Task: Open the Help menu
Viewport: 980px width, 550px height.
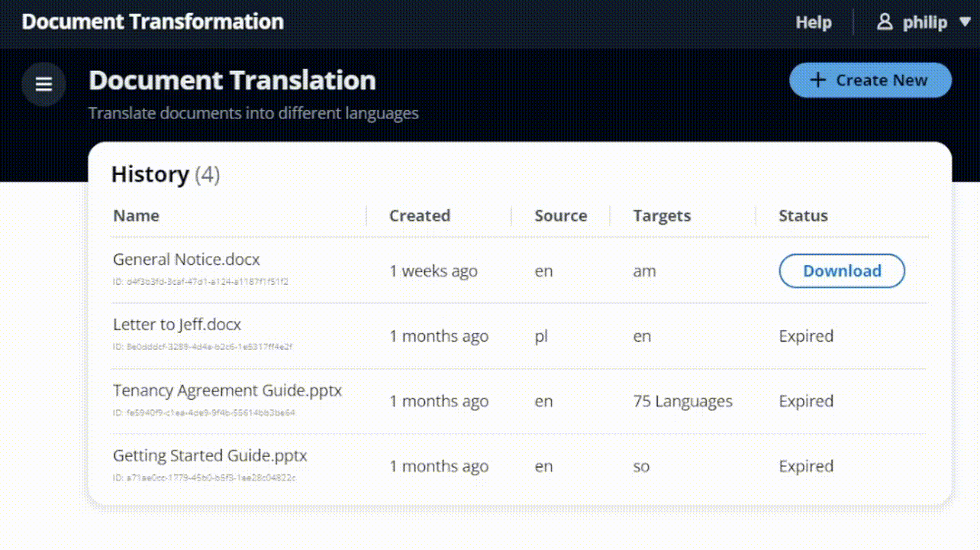Action: click(x=813, y=22)
